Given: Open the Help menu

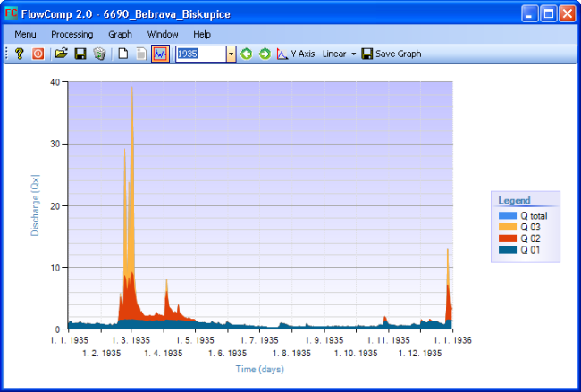Looking at the screenshot, I should 202,35.
